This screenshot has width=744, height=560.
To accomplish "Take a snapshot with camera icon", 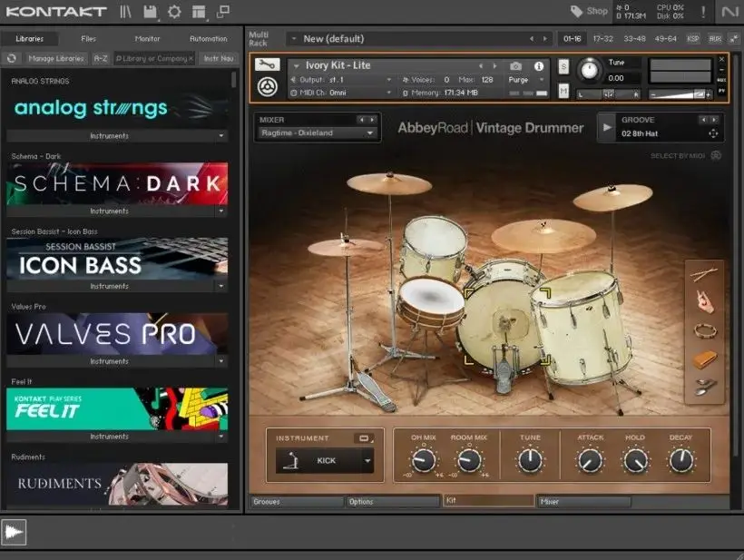I will click(x=515, y=66).
